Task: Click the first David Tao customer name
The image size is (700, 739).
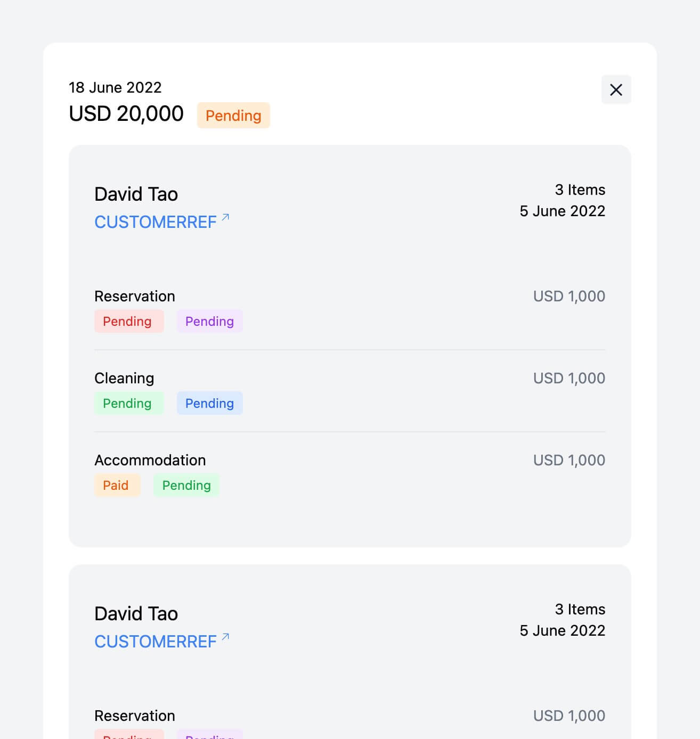Action: pos(136,194)
